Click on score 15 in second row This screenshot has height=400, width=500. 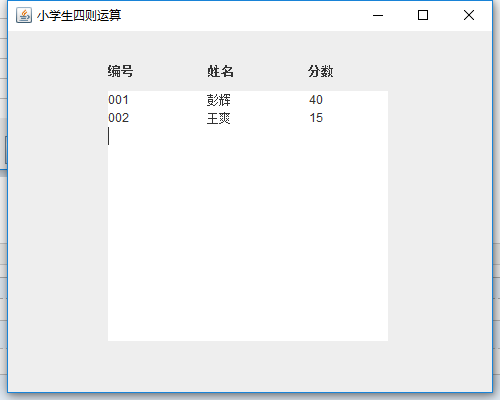pos(316,118)
